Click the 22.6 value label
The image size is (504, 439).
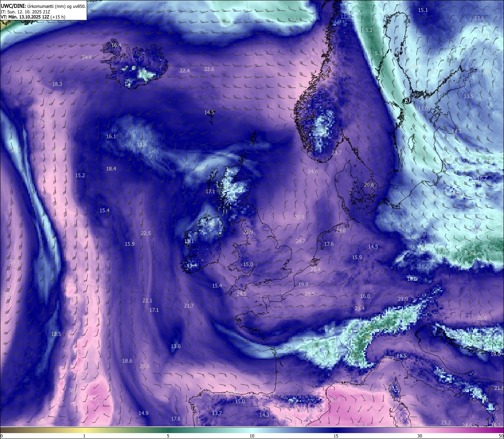209,69
